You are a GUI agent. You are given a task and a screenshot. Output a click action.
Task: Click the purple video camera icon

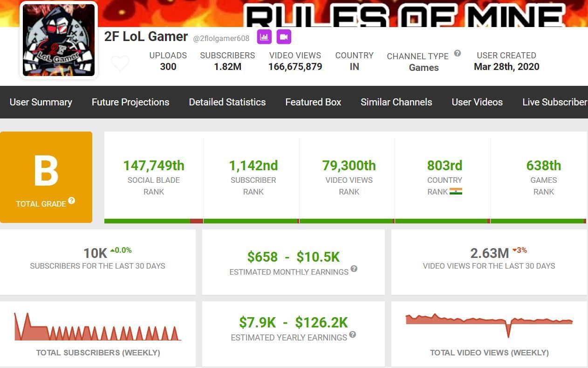[x=284, y=37]
